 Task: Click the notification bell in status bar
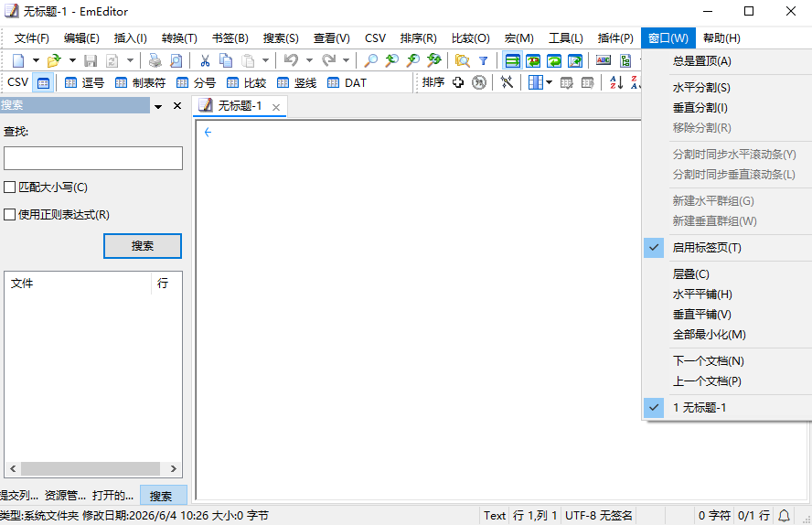click(784, 516)
